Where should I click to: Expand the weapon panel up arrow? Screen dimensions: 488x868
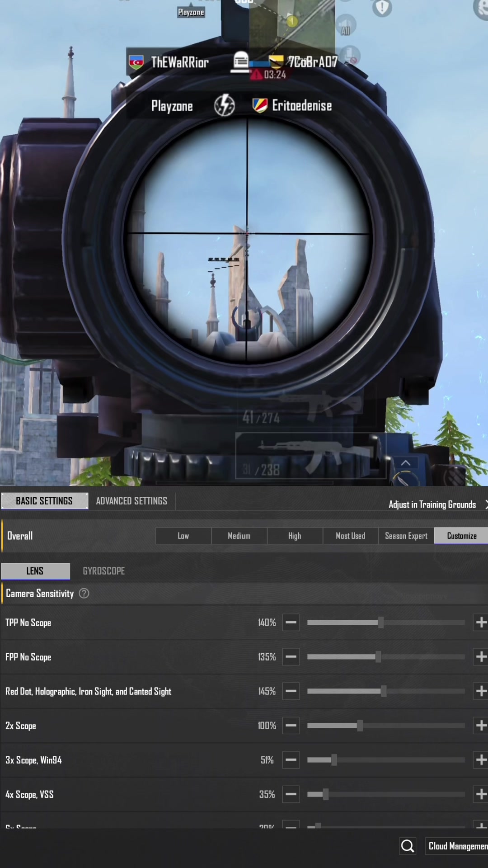tap(406, 463)
